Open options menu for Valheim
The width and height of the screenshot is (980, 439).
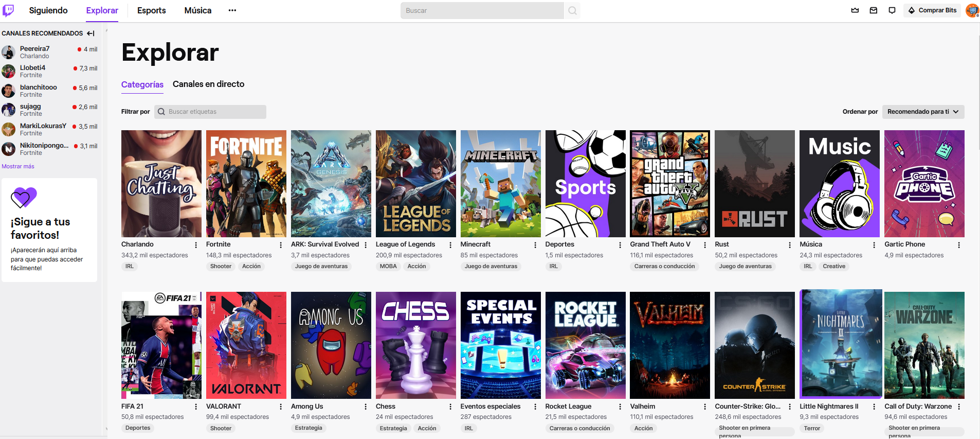[705, 407]
